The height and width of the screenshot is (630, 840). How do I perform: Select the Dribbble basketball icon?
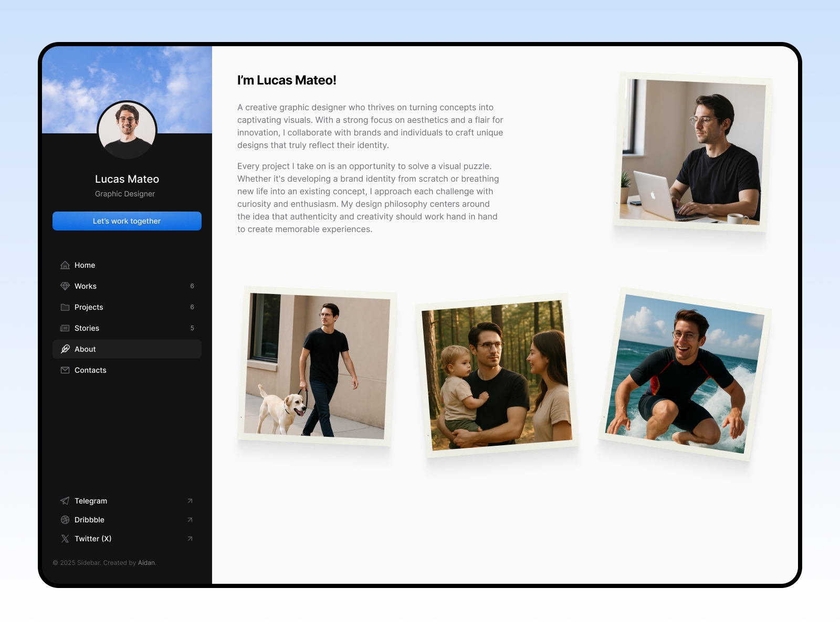pyautogui.click(x=65, y=520)
